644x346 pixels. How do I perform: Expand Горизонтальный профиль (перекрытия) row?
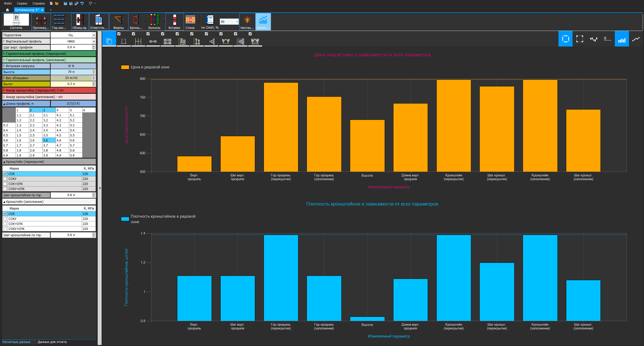(x=4, y=54)
